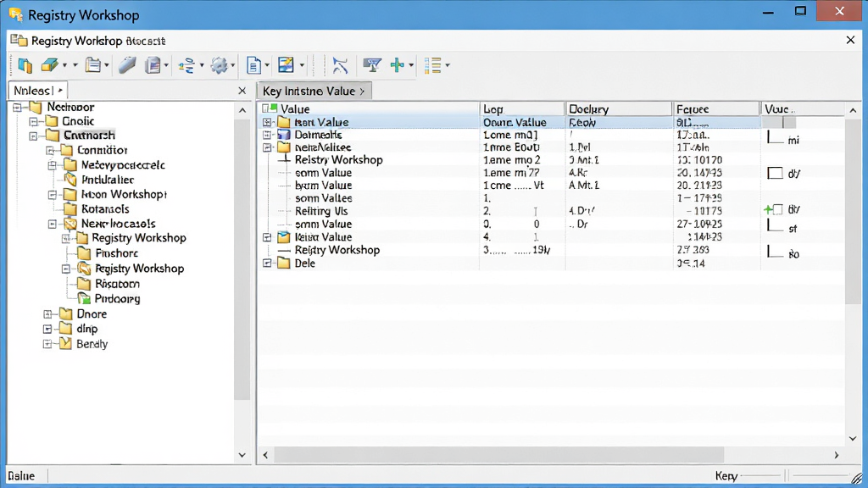The width and height of the screenshot is (868, 488).
Task: Click the green and yellow block toolbar icon
Action: pyautogui.click(x=50, y=65)
